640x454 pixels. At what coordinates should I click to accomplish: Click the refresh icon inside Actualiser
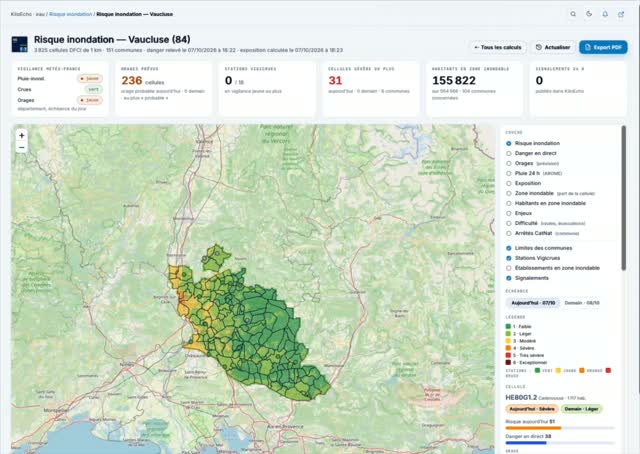pyautogui.click(x=539, y=47)
